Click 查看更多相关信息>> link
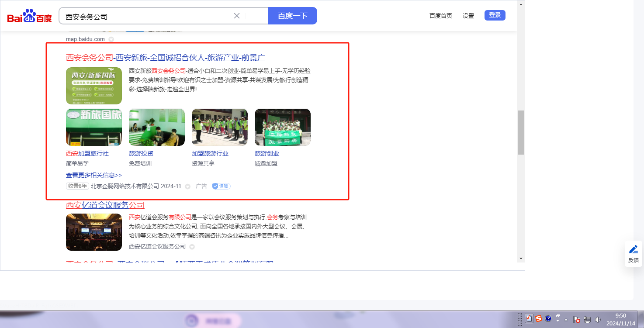 tap(94, 175)
